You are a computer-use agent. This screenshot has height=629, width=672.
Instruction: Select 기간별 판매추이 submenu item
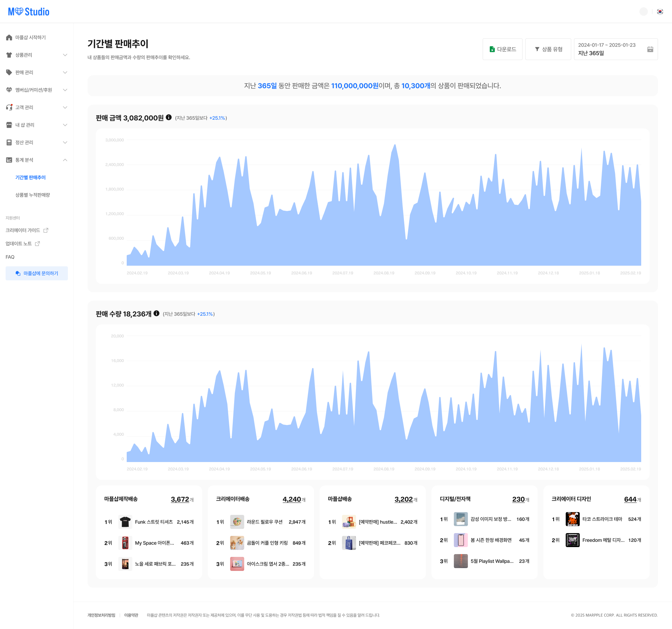(x=30, y=177)
